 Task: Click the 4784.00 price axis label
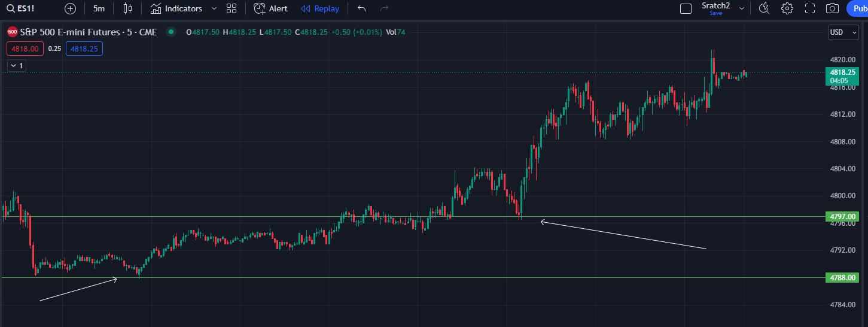click(842, 305)
